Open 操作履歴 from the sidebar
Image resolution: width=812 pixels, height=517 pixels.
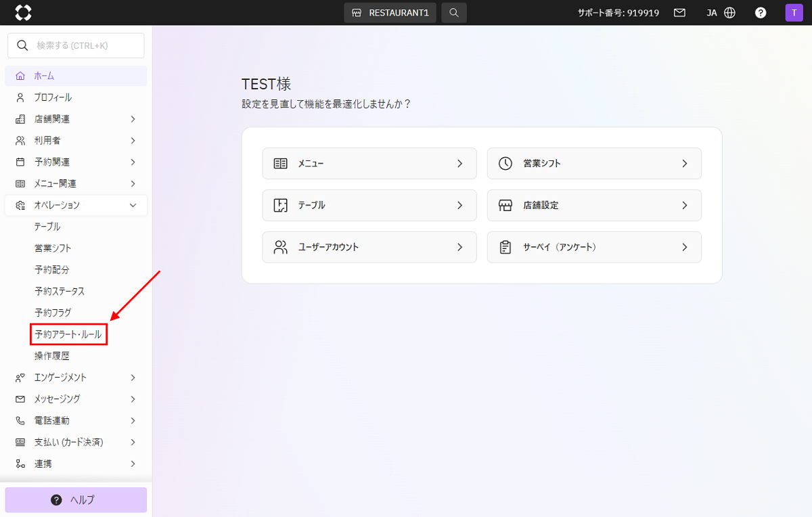[52, 356]
